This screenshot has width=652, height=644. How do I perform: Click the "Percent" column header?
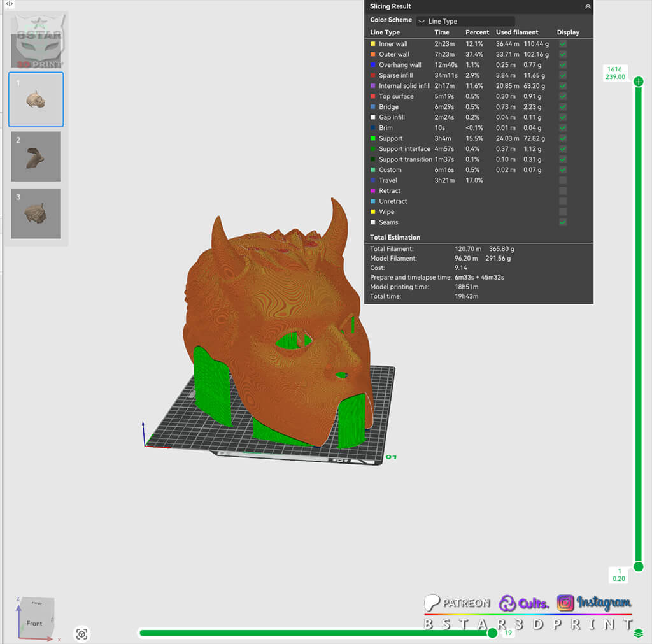pyautogui.click(x=477, y=32)
